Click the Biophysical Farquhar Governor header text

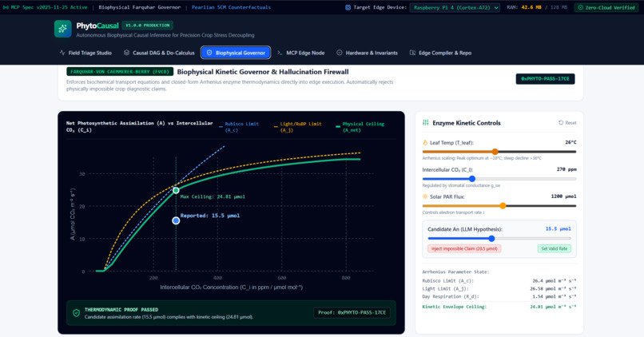[139, 7]
